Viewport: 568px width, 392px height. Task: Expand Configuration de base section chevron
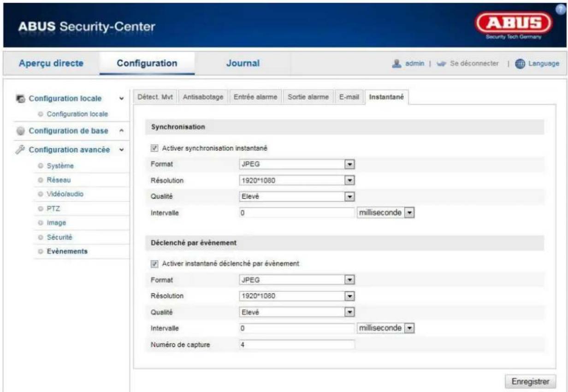pos(121,131)
